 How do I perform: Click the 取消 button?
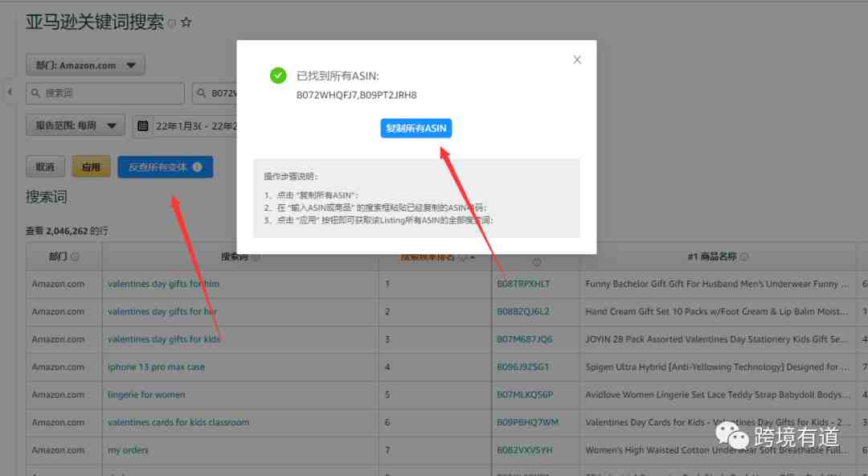click(45, 166)
